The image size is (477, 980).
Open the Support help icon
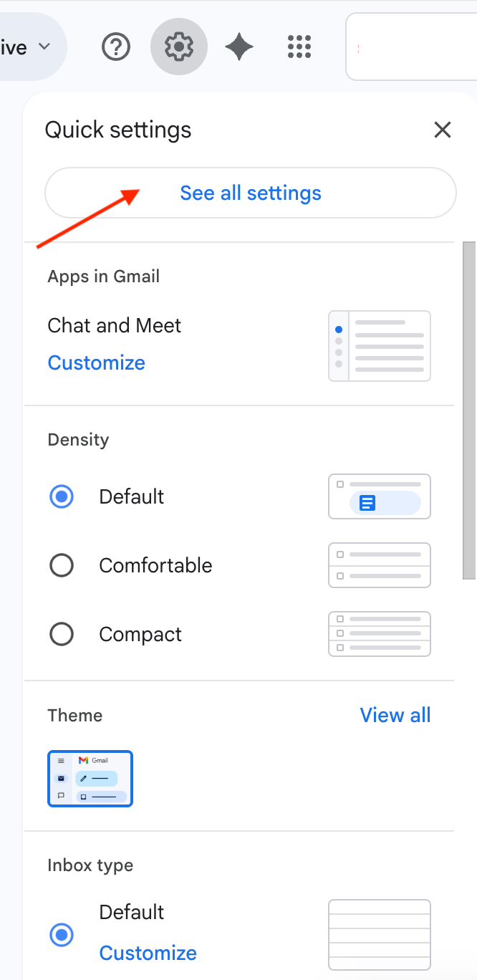tap(116, 47)
